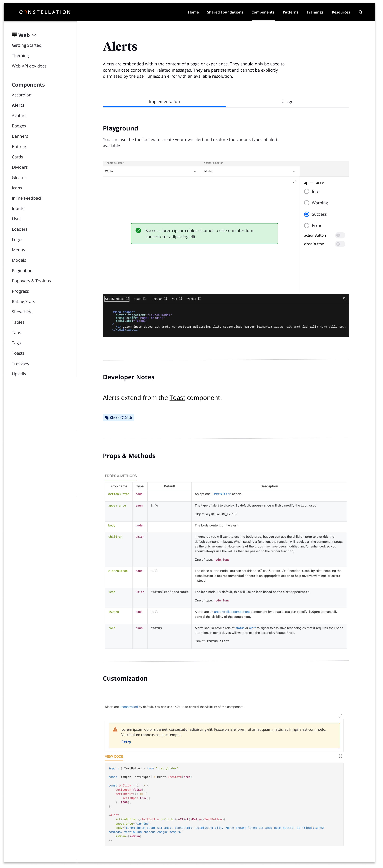Follow the Toast component link
Image resolution: width=383 pixels, height=868 pixels.
click(x=177, y=398)
